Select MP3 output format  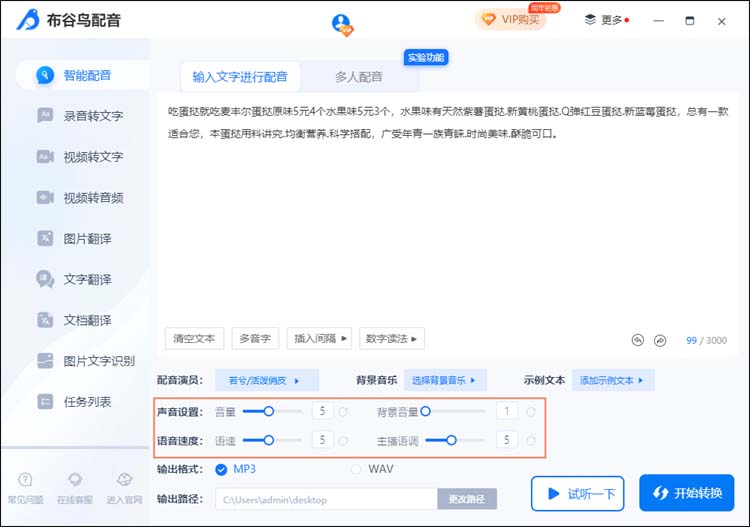point(235,469)
